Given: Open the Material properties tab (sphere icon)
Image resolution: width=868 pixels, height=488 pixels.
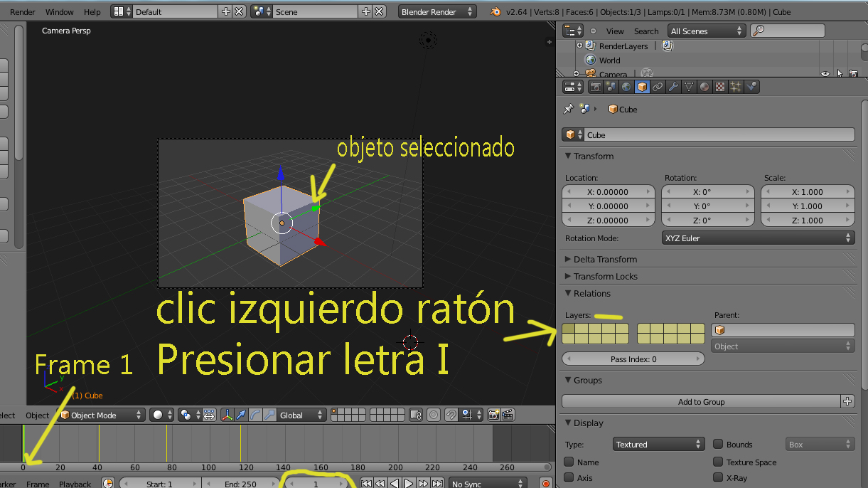Looking at the screenshot, I should [704, 87].
